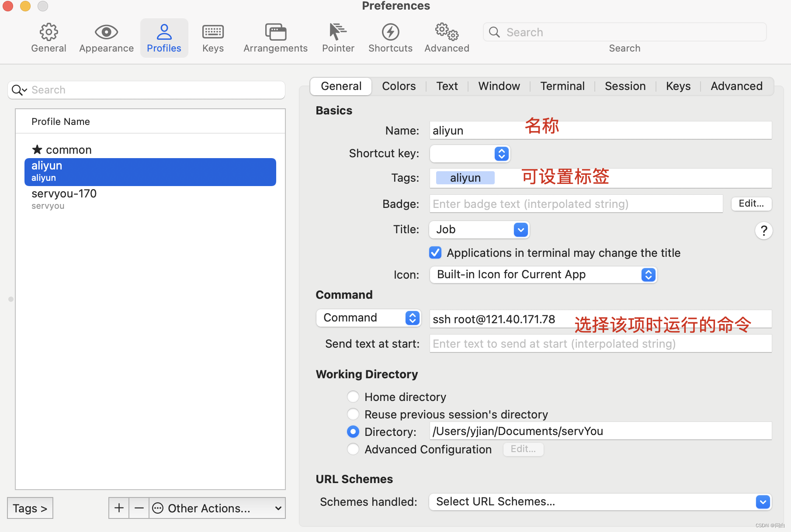Choose Reuse previous session's directory
This screenshot has width=791, height=532.
tap(353, 414)
